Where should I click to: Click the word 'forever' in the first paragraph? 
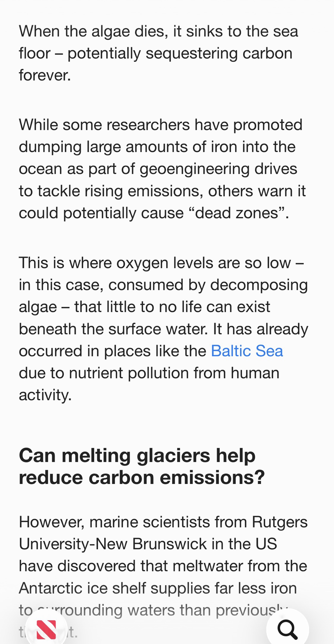pos(44,75)
